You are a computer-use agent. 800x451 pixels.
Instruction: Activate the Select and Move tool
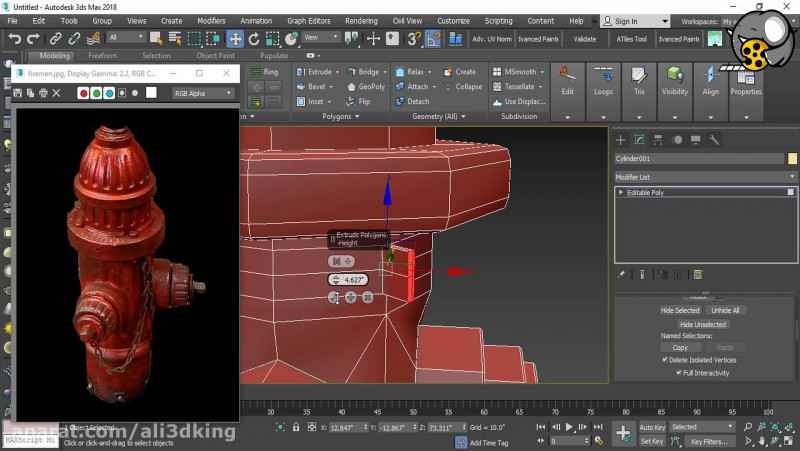click(x=235, y=39)
